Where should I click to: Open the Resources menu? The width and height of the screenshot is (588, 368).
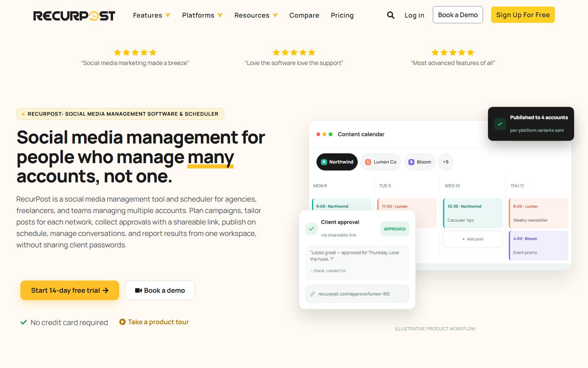(252, 15)
